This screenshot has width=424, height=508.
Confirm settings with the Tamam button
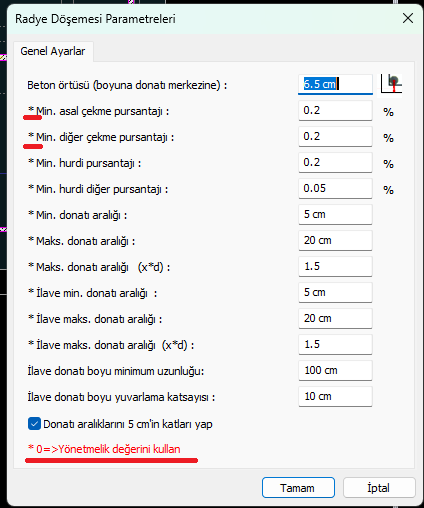(x=298, y=488)
